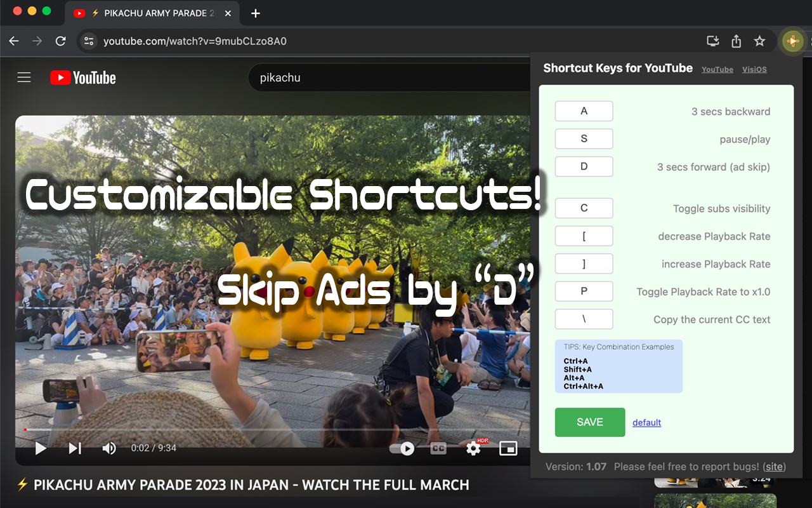Click the share icon in address bar
The width and height of the screenshot is (812, 508).
click(x=736, y=41)
